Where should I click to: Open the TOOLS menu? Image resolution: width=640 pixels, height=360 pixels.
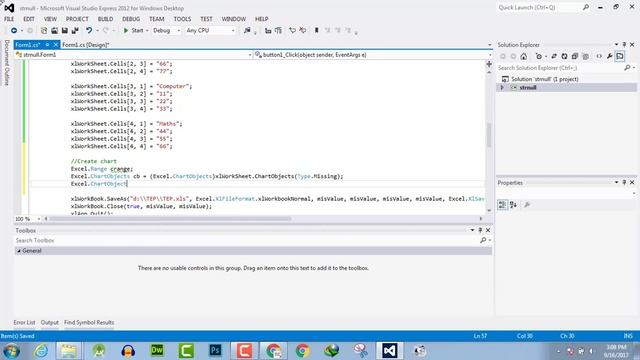tap(182, 19)
